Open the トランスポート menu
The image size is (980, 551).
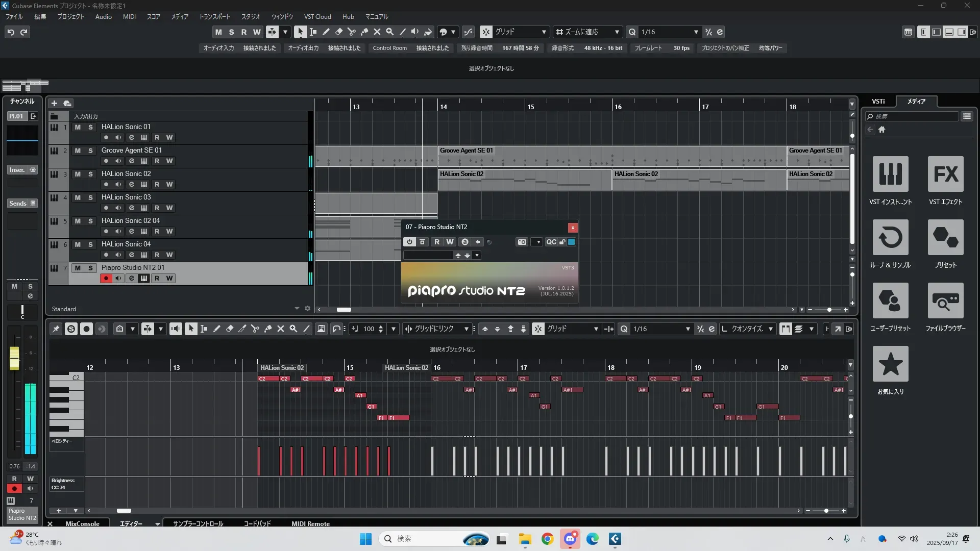[x=214, y=16]
